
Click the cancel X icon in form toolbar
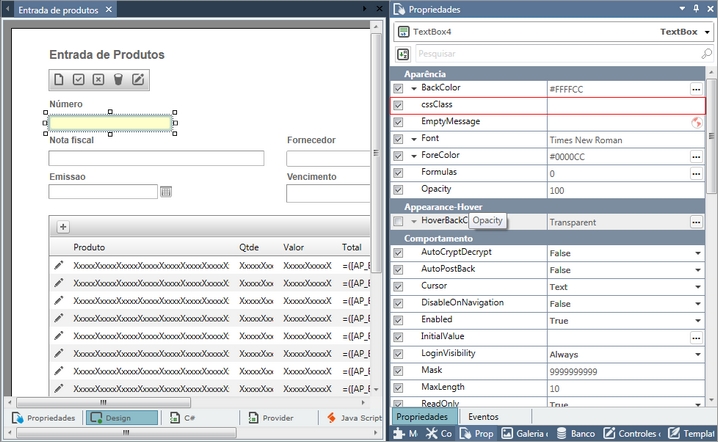click(x=98, y=79)
